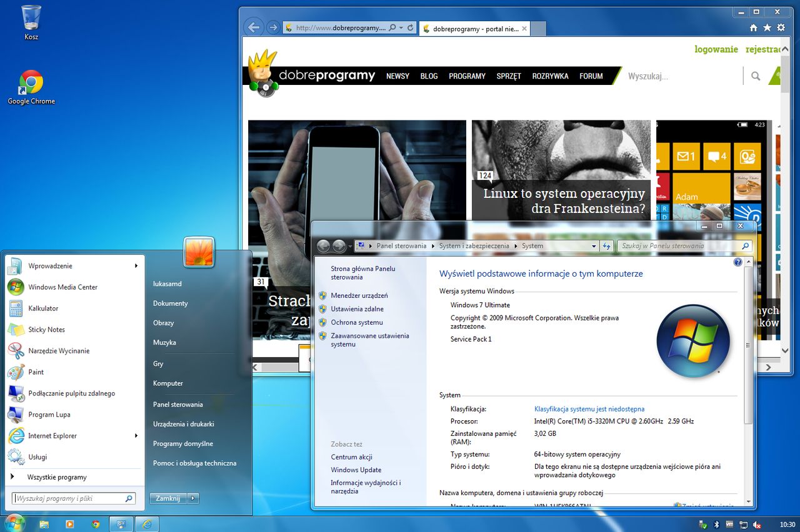Open the Internet Explorer home page icon
This screenshot has width=800, height=532.
click(754, 28)
